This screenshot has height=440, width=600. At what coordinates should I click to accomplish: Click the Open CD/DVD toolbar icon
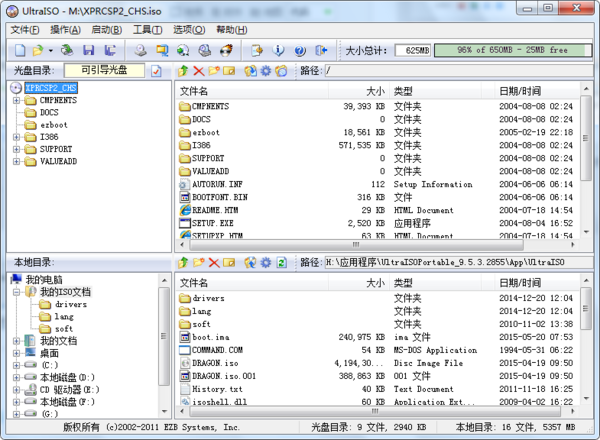pos(67,50)
